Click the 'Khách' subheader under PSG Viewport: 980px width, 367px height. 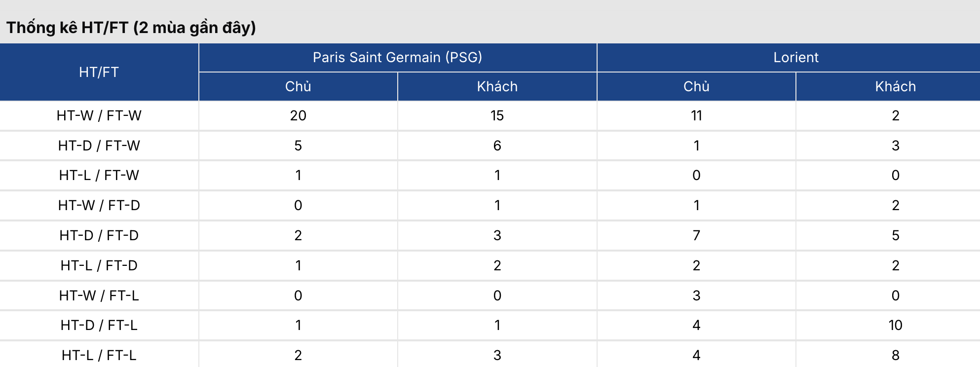point(497,86)
